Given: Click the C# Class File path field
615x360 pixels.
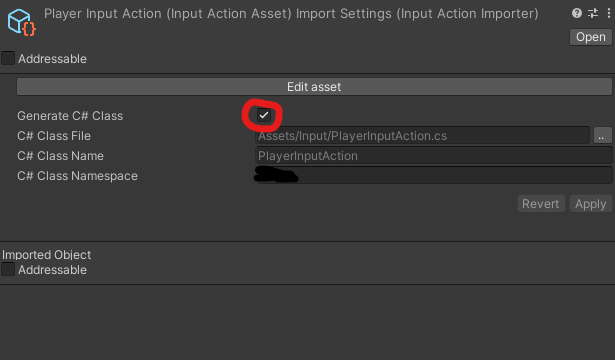Looking at the screenshot, I should (x=422, y=136).
